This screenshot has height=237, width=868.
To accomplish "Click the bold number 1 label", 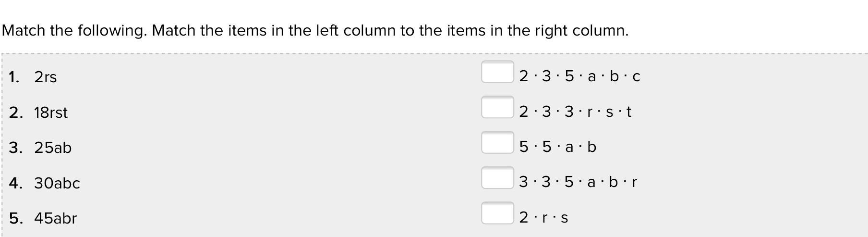I will [x=14, y=77].
